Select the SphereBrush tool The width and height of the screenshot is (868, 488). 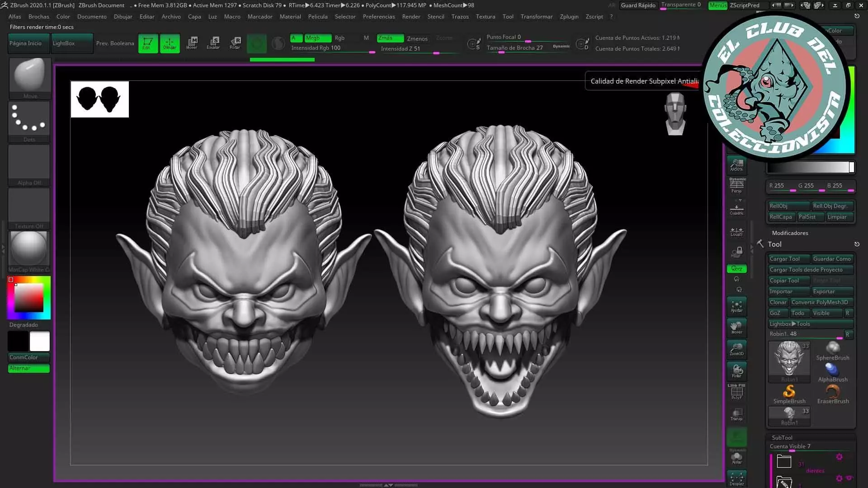point(833,351)
